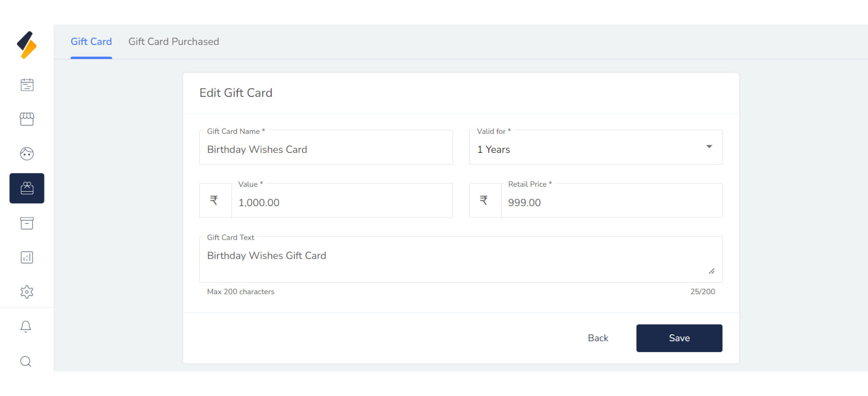Open the notifications bell icon
868x396 pixels.
pos(26,327)
